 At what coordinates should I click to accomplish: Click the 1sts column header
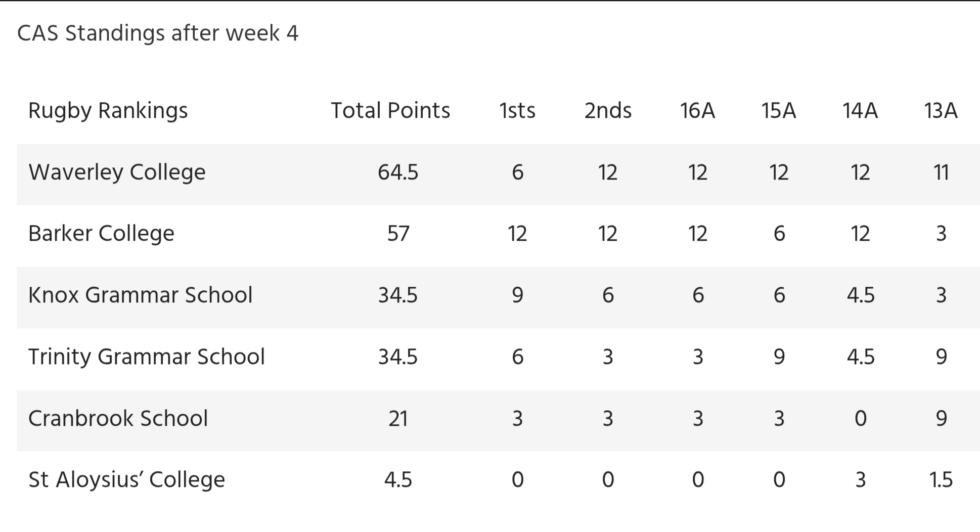click(517, 110)
